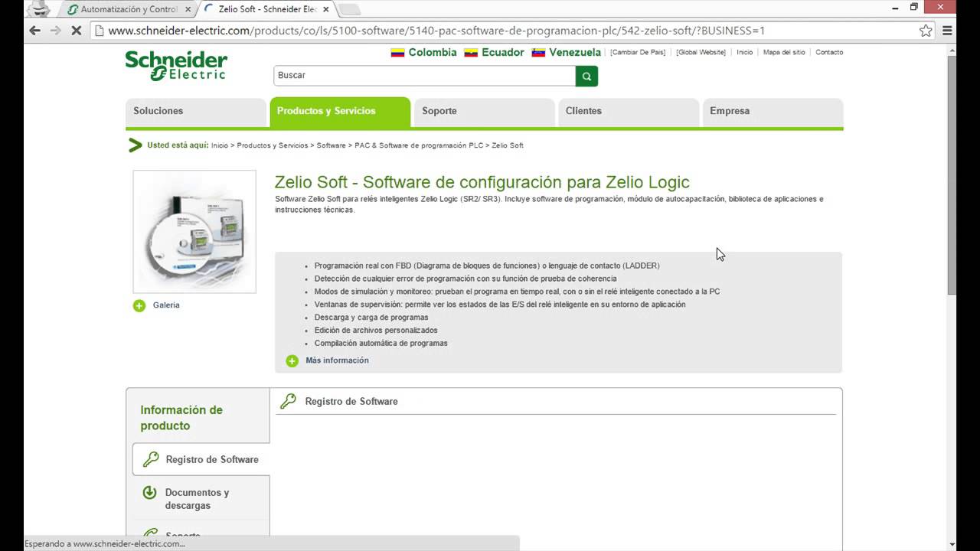Click Inicio in the breadcrumb trail
Image resolution: width=980 pixels, height=551 pixels.
(x=220, y=145)
